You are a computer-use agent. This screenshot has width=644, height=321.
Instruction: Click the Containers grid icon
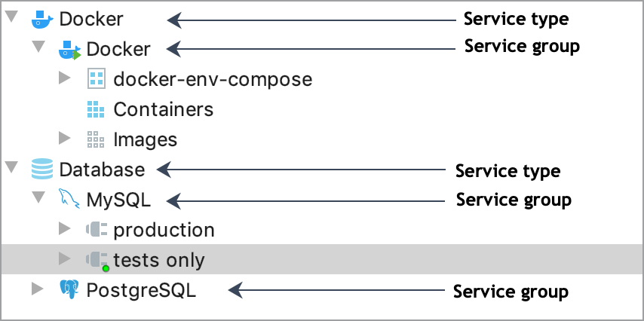(x=96, y=109)
